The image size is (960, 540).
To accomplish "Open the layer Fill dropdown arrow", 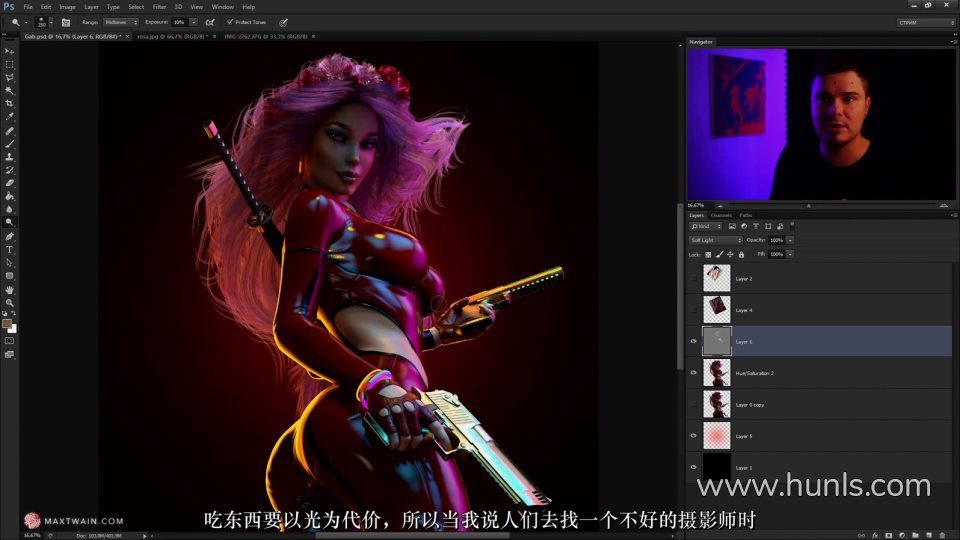I will pos(790,254).
